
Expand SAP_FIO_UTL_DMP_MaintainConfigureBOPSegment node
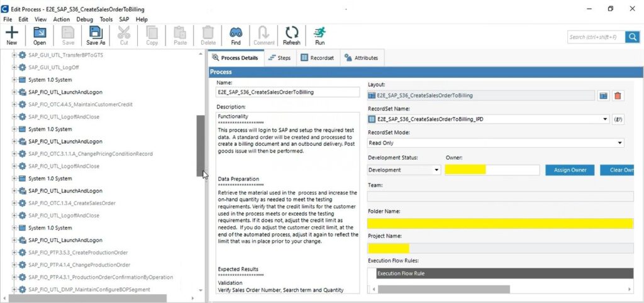click(14, 289)
